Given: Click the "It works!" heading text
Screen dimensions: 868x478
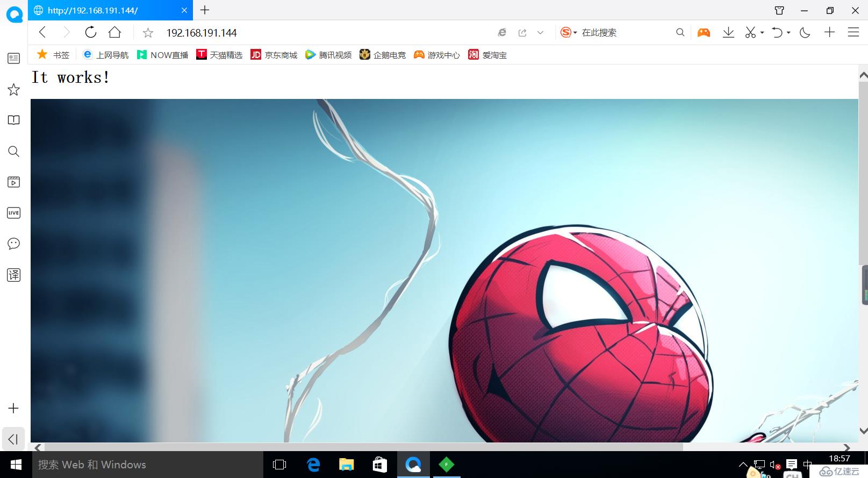Looking at the screenshot, I should tap(70, 77).
